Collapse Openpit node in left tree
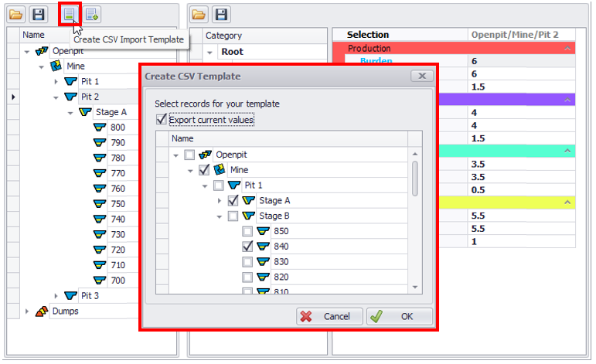Viewport: 596px width, 364px height. 26,52
